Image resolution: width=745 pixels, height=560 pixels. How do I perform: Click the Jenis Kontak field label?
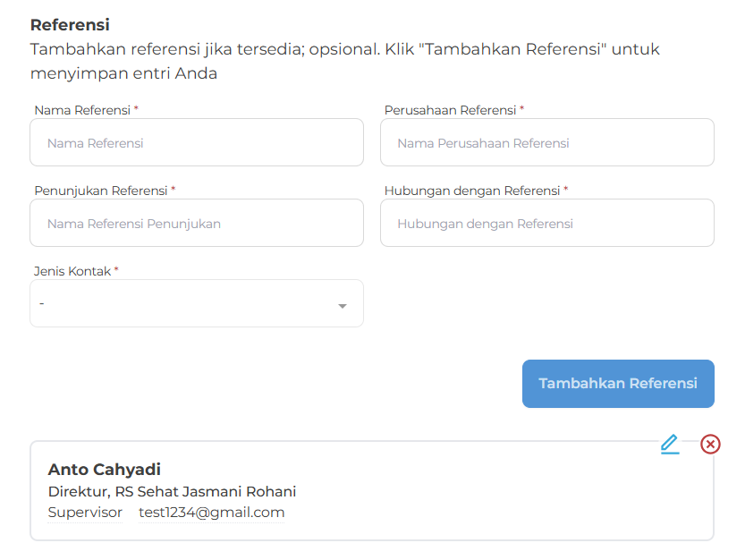click(x=73, y=271)
